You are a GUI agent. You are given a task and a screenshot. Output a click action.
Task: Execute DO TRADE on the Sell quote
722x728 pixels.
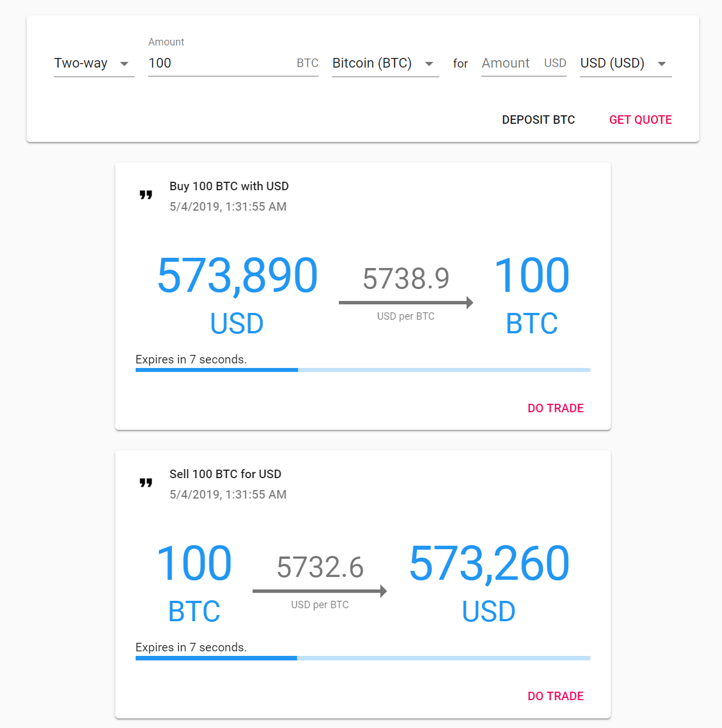click(x=555, y=696)
